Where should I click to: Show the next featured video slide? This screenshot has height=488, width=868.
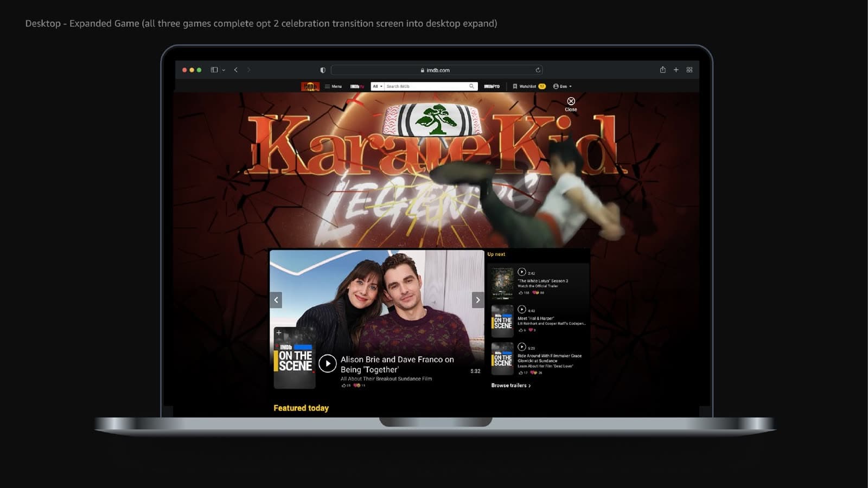pyautogui.click(x=477, y=300)
